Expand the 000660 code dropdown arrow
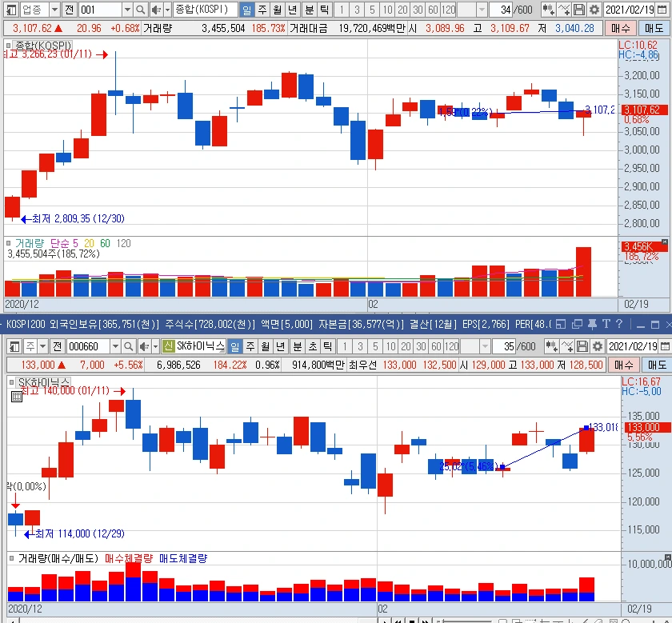The height and width of the screenshot is (623, 672). pos(115,346)
